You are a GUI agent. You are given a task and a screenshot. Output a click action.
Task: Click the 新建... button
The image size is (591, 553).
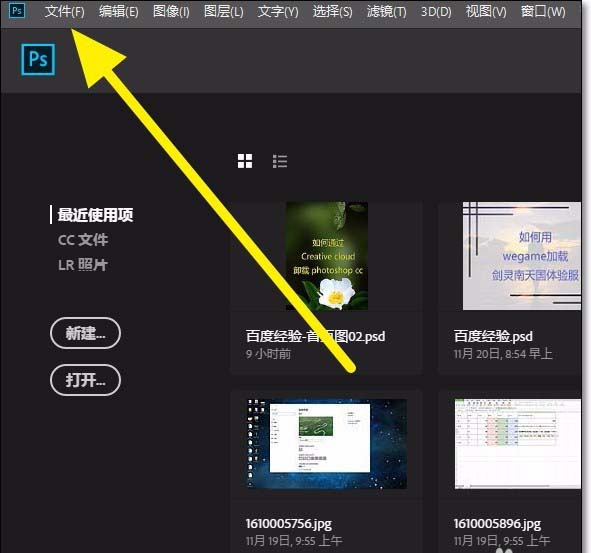pos(85,333)
